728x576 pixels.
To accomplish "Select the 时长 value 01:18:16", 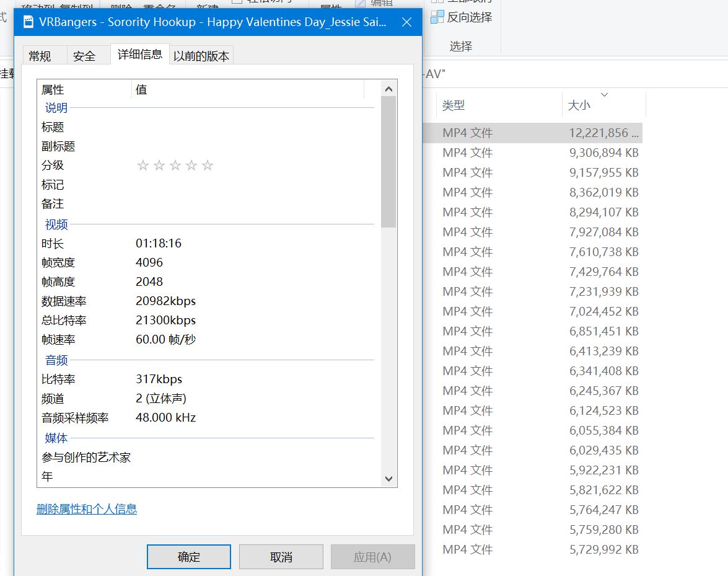I will coord(159,244).
